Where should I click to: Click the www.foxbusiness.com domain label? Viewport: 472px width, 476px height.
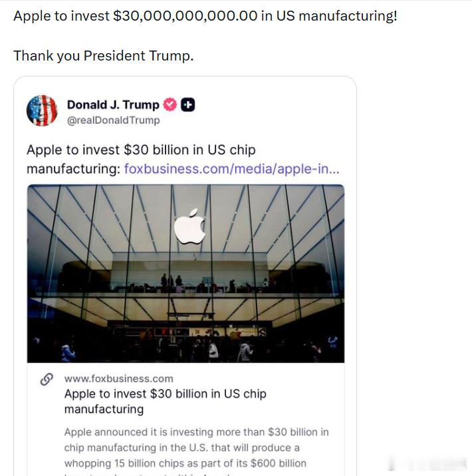point(119,379)
